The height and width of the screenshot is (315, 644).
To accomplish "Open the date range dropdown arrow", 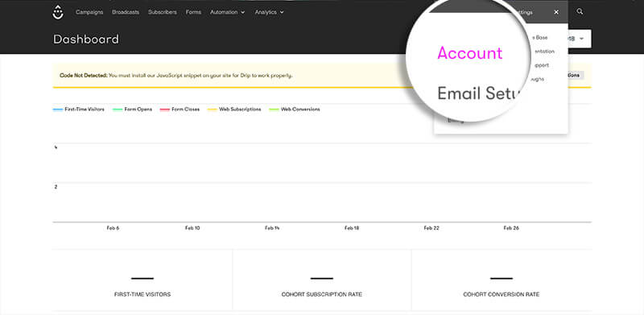I will (x=581, y=39).
